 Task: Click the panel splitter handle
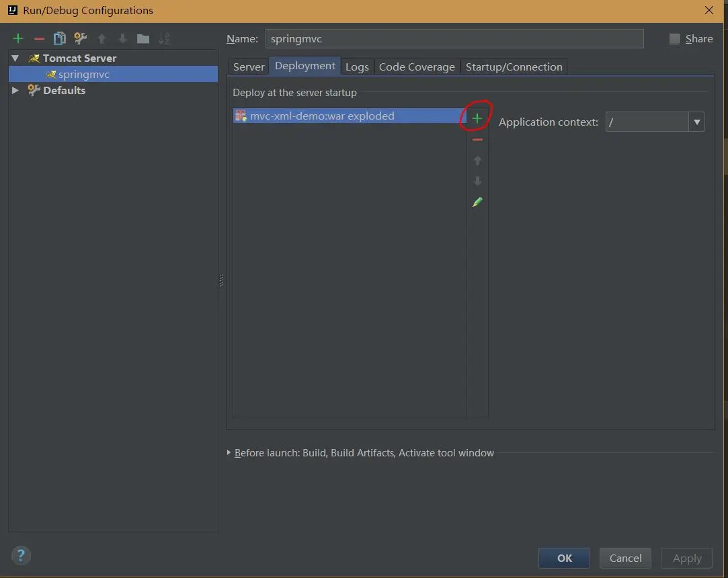tap(221, 280)
